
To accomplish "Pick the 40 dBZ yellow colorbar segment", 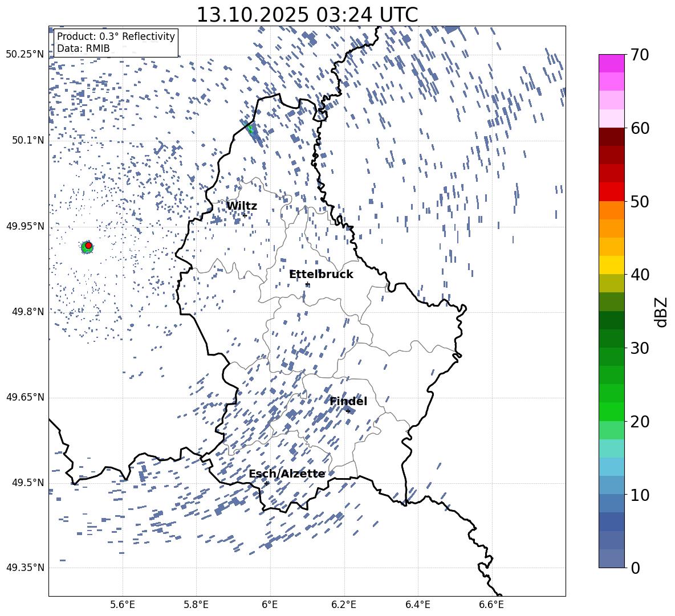I will (x=611, y=265).
